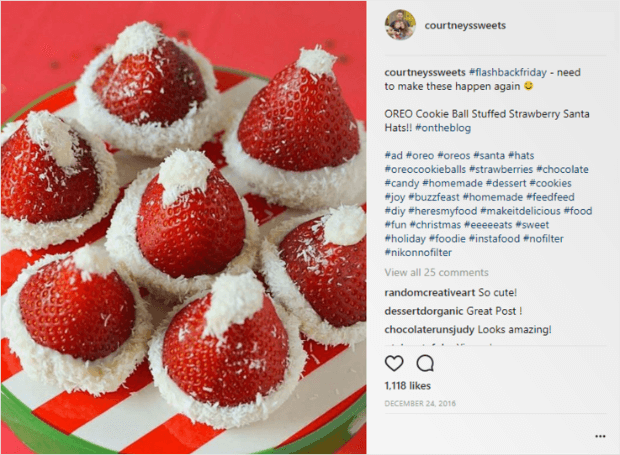Viewport: 620px width, 455px height.
Task: Open the December 24, 2016 post date
Action: 420,403
